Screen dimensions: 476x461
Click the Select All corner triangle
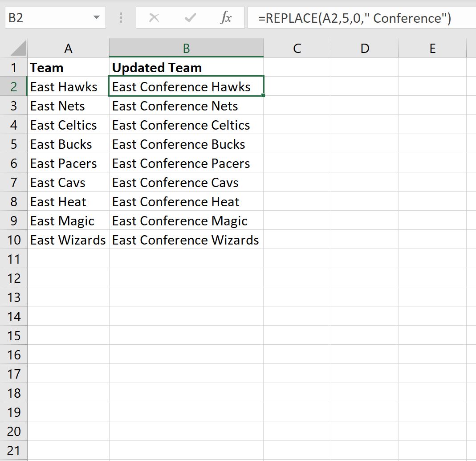pyautogui.click(x=18, y=49)
